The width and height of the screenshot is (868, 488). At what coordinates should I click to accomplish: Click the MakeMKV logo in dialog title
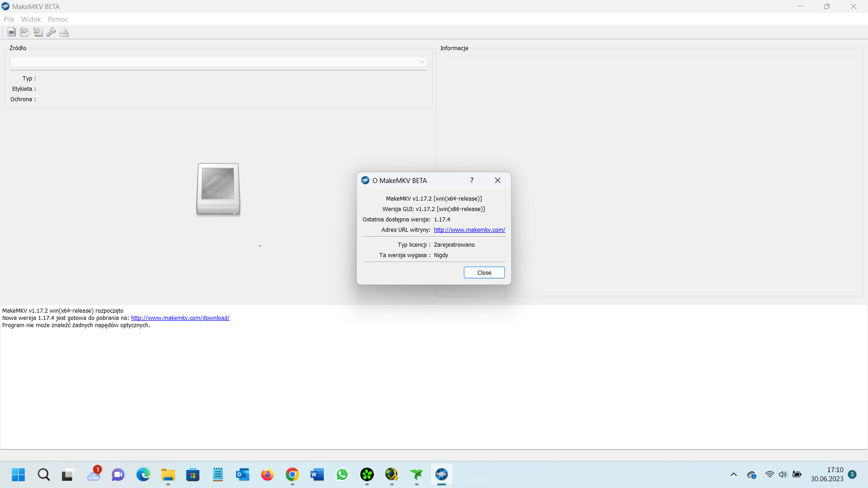coord(365,180)
